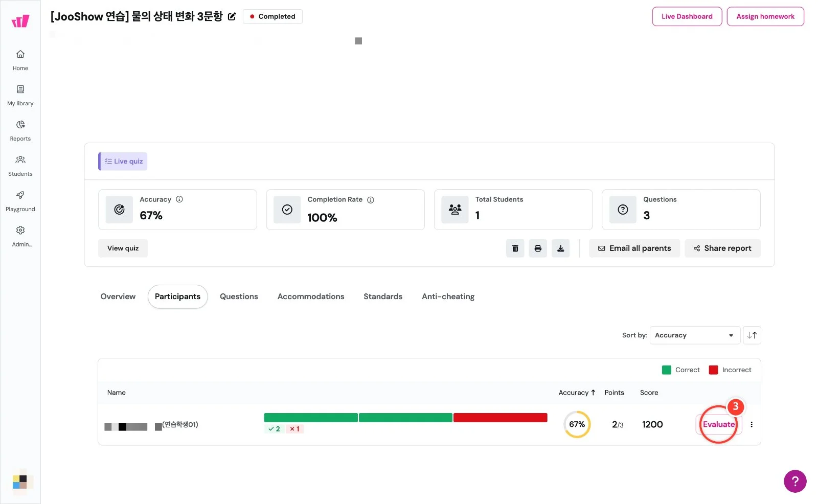The height and width of the screenshot is (504, 818).
Task: Click Share report
Action: pos(722,248)
